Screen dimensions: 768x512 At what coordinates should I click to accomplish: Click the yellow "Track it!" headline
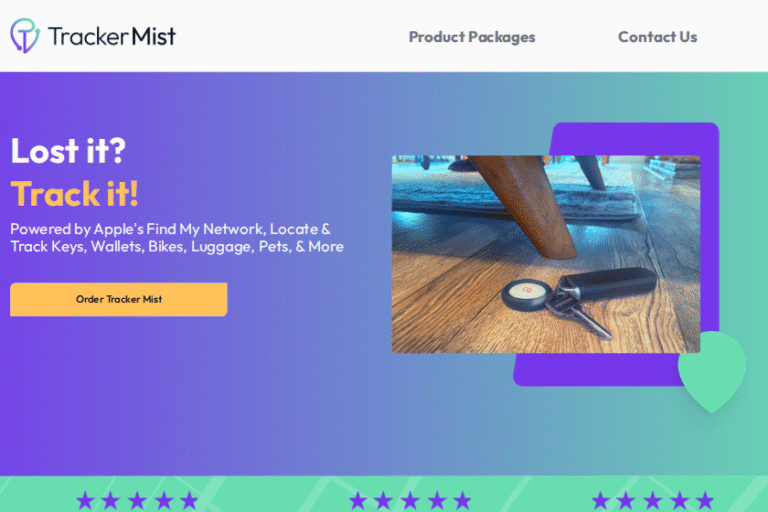pos(74,194)
